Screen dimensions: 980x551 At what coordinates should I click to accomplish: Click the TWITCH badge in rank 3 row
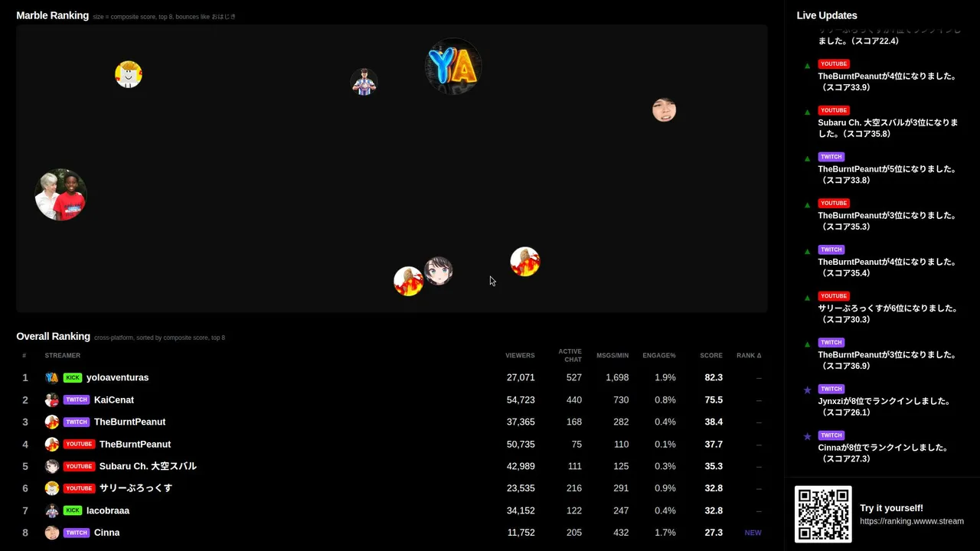click(77, 422)
